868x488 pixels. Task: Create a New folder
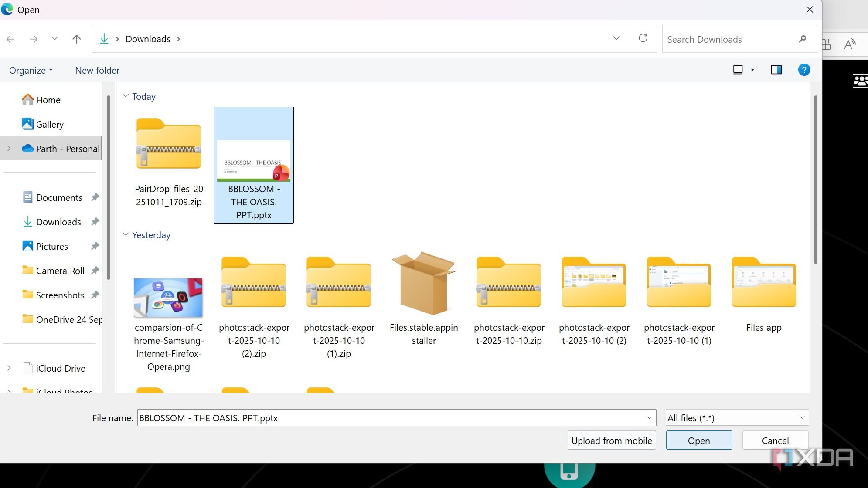[x=97, y=70]
